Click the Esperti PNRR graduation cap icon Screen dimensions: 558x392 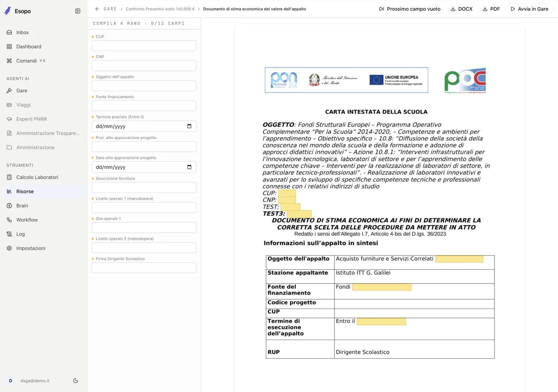9,119
